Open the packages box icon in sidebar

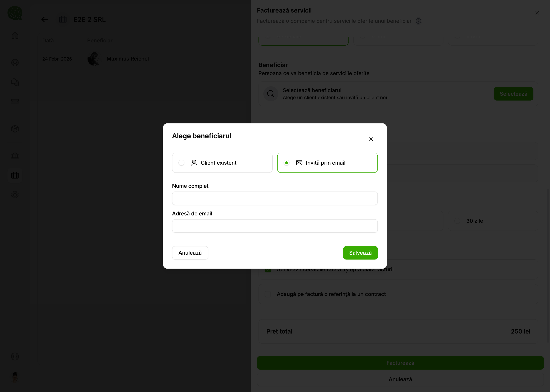click(15, 129)
